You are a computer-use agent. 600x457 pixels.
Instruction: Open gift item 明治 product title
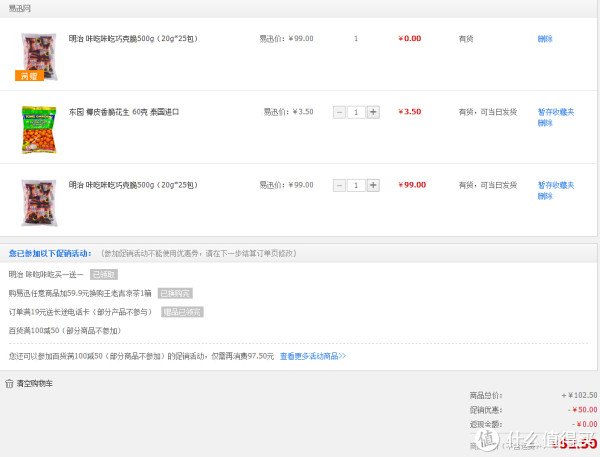133,38
